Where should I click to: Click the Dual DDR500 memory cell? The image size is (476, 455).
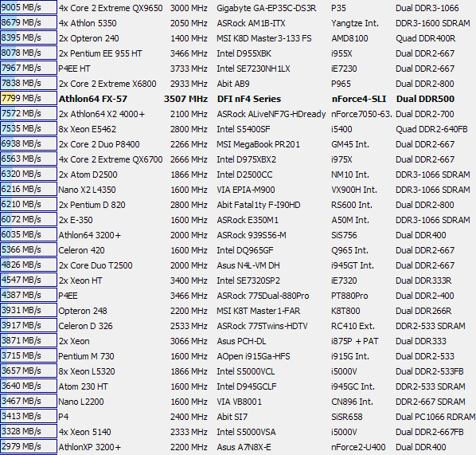425,99
